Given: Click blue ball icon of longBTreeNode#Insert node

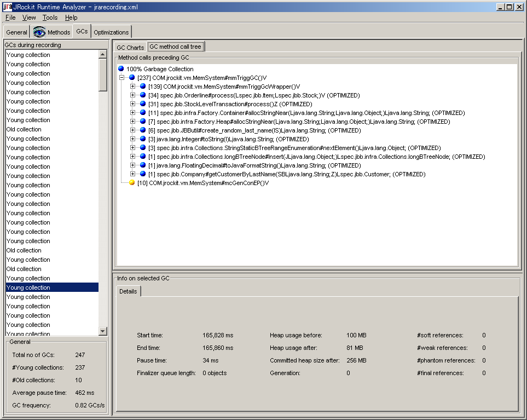Looking at the screenshot, I should tap(143, 156).
